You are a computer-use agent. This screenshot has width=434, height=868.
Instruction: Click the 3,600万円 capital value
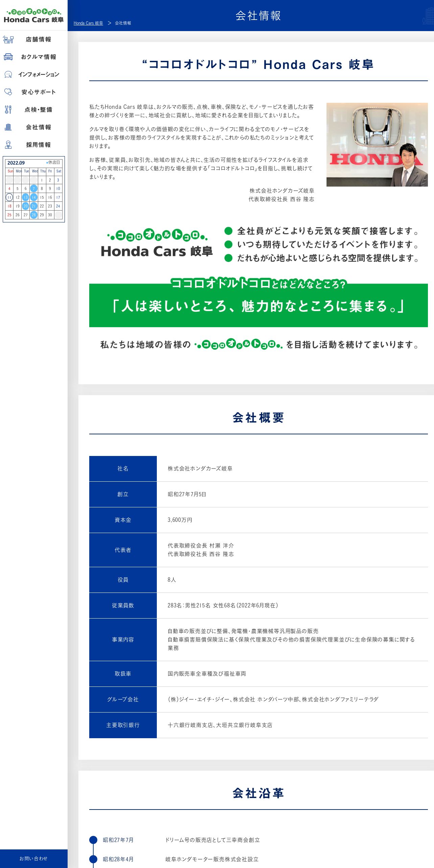[x=180, y=520]
